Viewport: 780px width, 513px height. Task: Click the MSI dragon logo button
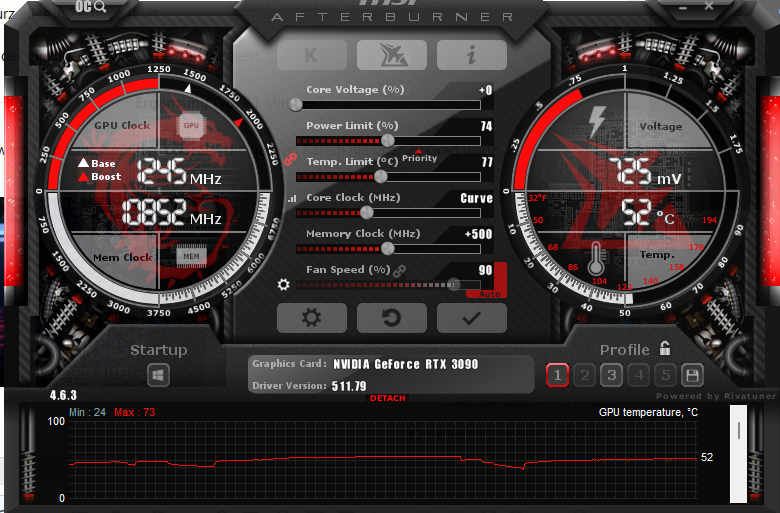tap(392, 55)
